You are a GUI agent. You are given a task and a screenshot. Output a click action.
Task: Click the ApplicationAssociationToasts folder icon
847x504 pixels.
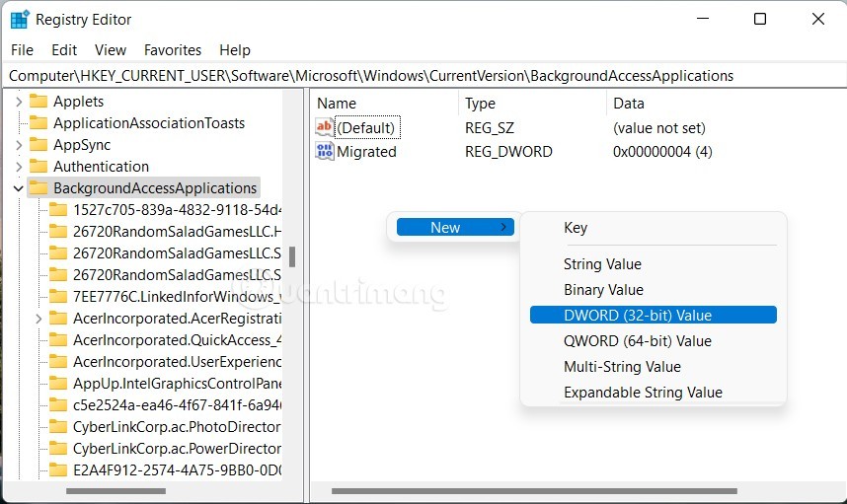[38, 123]
